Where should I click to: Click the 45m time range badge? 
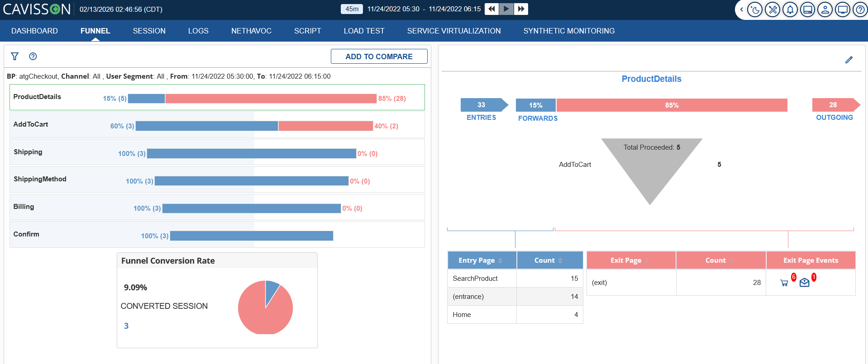point(352,9)
